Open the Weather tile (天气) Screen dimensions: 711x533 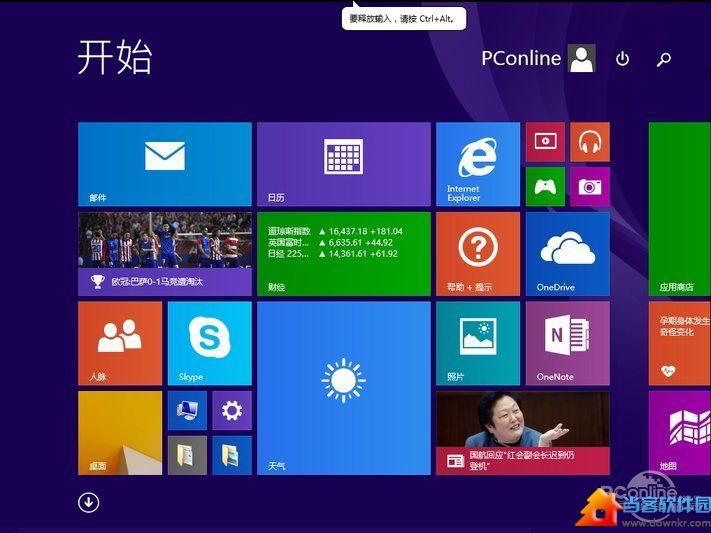pos(344,388)
